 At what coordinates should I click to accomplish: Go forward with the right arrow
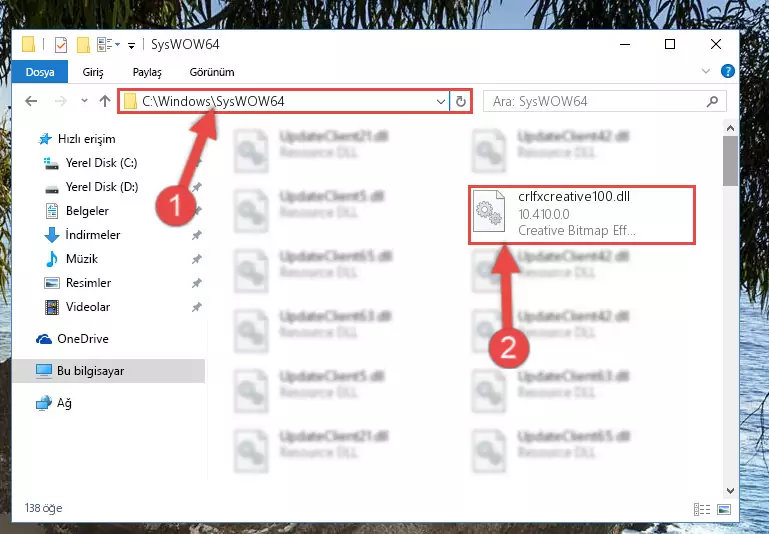[61, 101]
